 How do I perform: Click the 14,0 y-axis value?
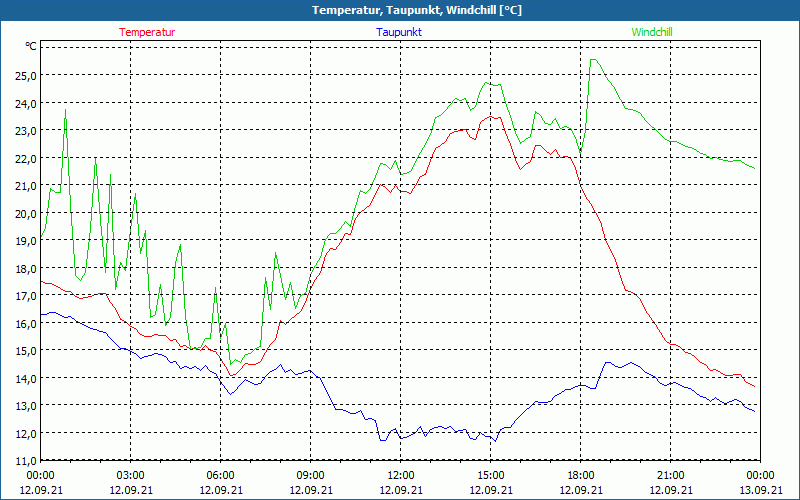click(26, 378)
